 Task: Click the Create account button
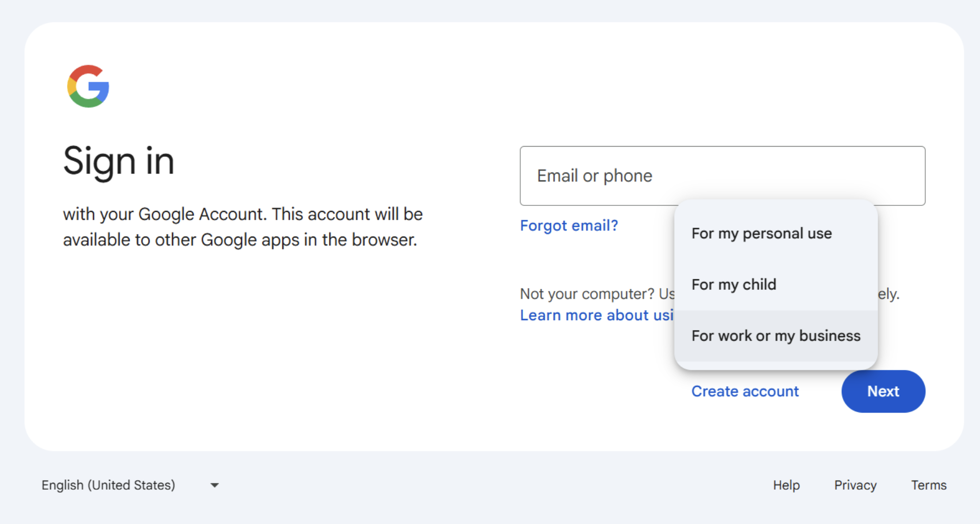point(744,391)
